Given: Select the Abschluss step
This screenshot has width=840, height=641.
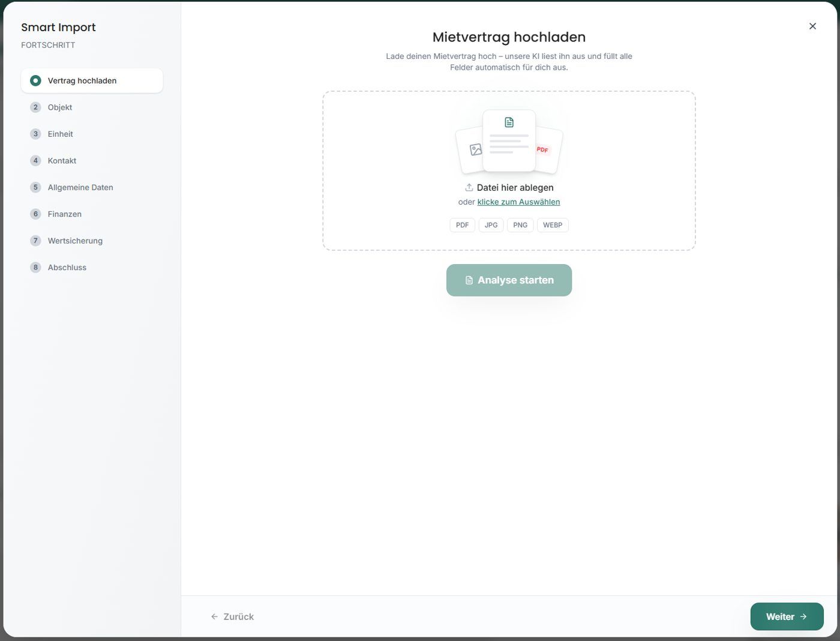Looking at the screenshot, I should pyautogui.click(x=92, y=268).
